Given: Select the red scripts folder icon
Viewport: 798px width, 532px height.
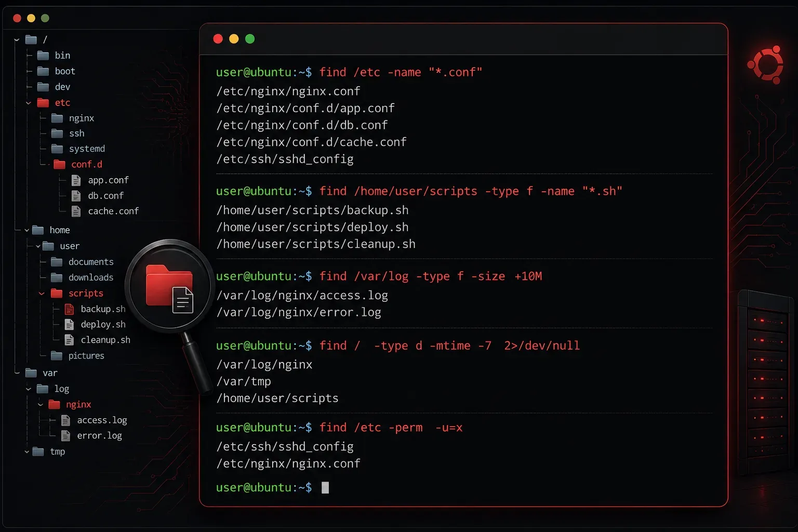Looking at the screenshot, I should [57, 294].
